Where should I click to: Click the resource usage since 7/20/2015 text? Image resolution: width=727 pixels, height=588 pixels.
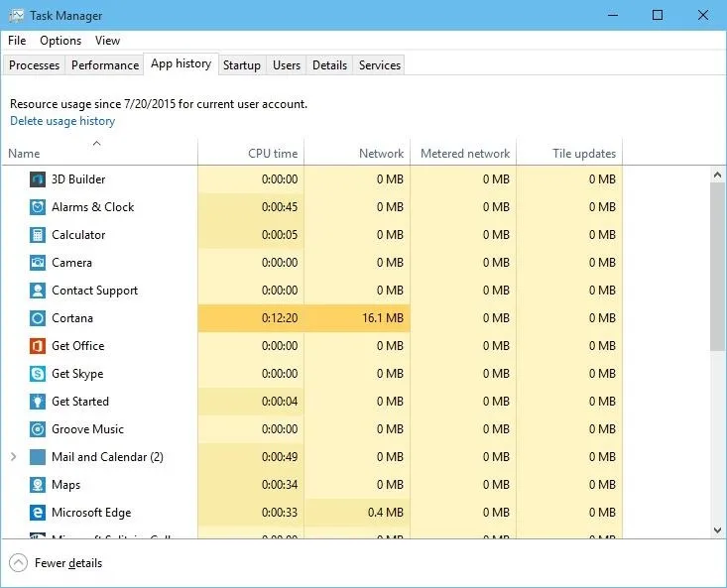click(x=159, y=104)
